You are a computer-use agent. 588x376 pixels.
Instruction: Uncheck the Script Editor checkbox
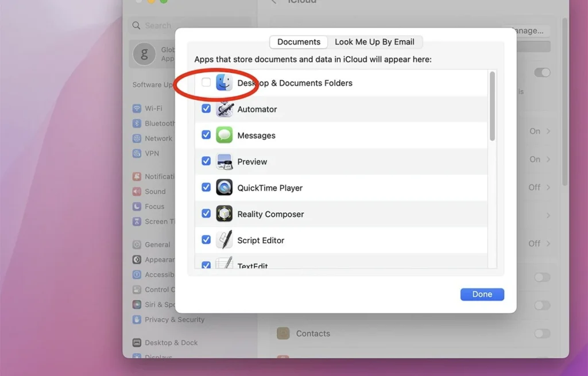tap(206, 239)
